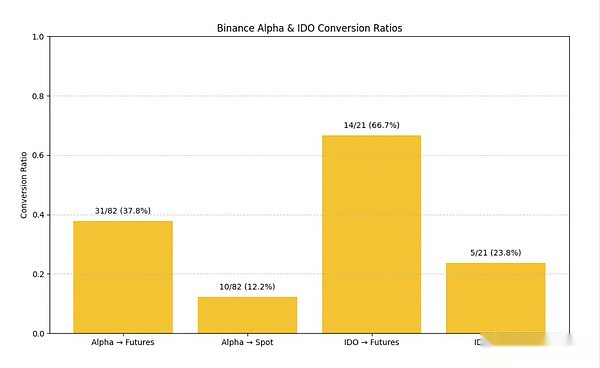Click the 0.8 y-axis tick label
The width and height of the screenshot is (600, 368).
(38, 96)
